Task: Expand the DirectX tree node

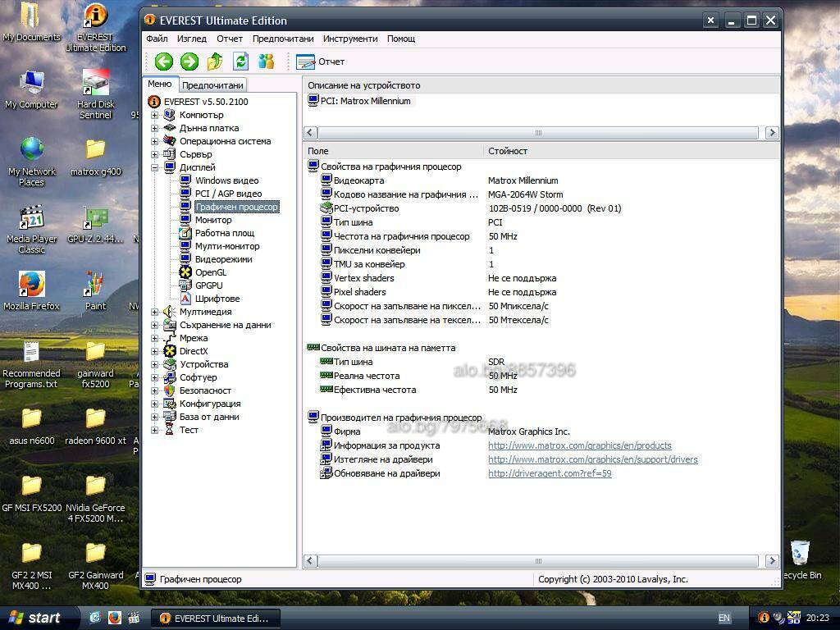Action: pos(154,351)
